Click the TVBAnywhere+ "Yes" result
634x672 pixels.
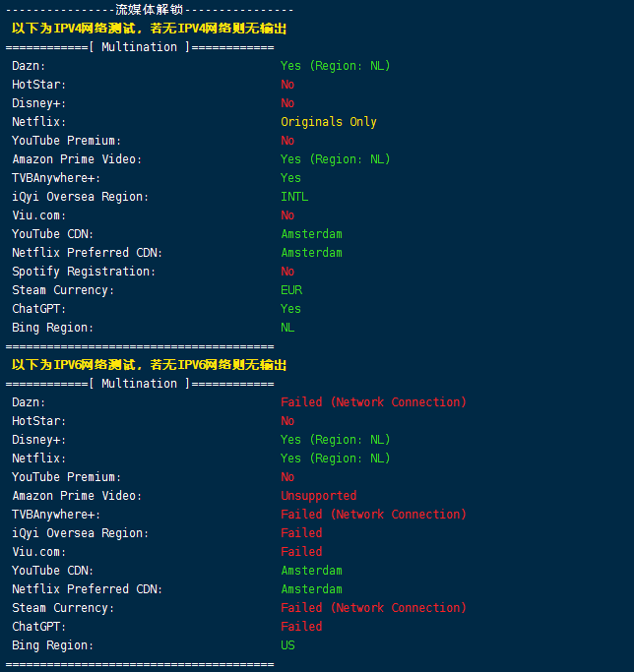pyautogui.click(x=290, y=178)
